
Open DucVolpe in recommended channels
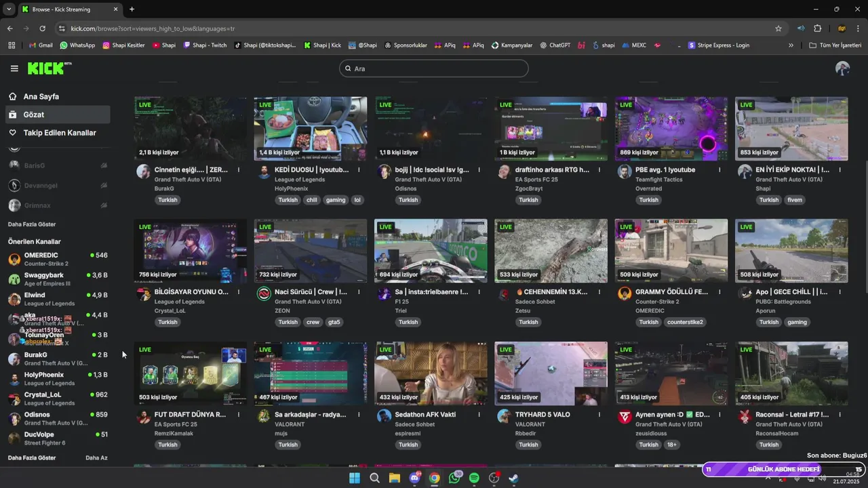[x=58, y=438]
